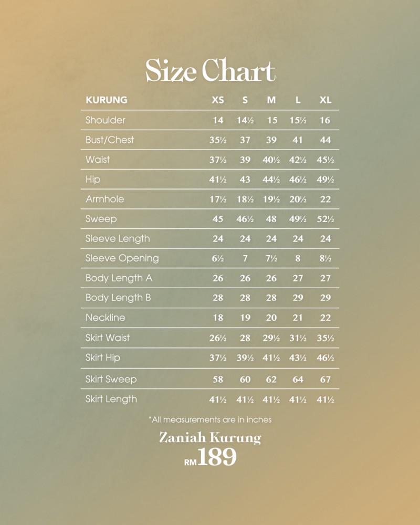Viewport: 420px width, 525px height.
Task: Select the M size column header
Action: 271,100
